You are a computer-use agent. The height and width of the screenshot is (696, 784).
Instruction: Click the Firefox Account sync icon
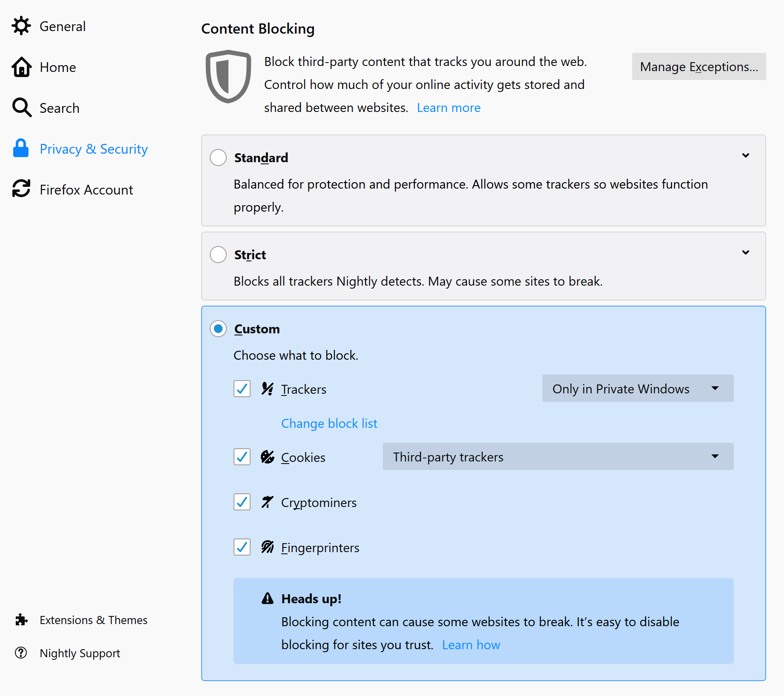[21, 189]
